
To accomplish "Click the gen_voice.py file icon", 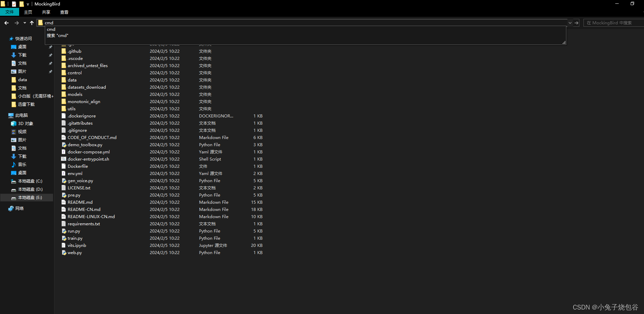I will click(64, 180).
